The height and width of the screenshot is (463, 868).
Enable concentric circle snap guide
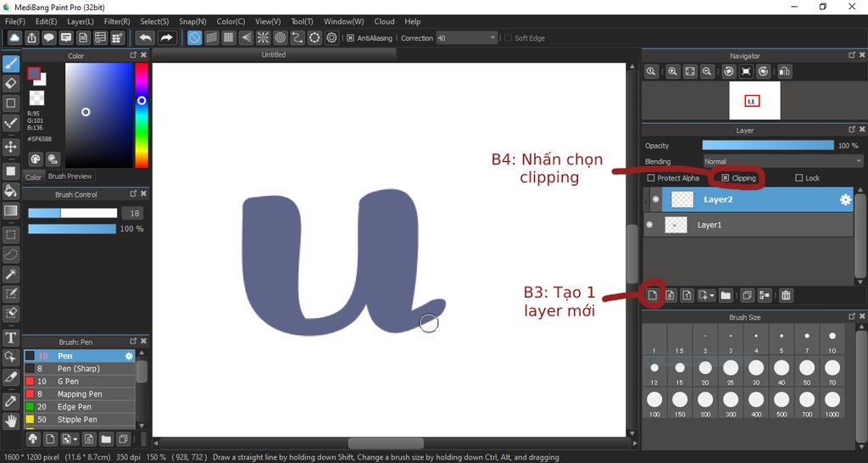(280, 37)
